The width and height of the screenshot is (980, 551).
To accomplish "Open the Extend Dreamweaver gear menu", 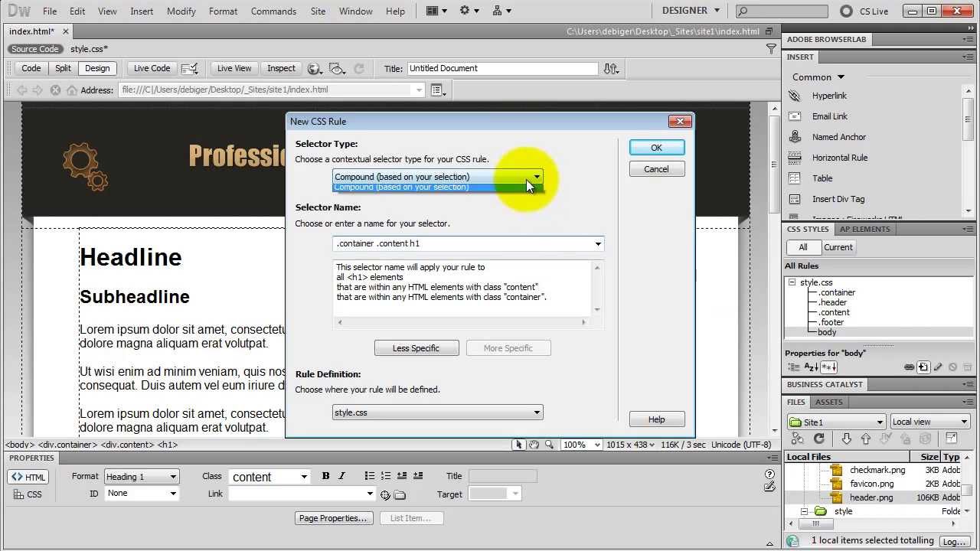I will coord(469,11).
